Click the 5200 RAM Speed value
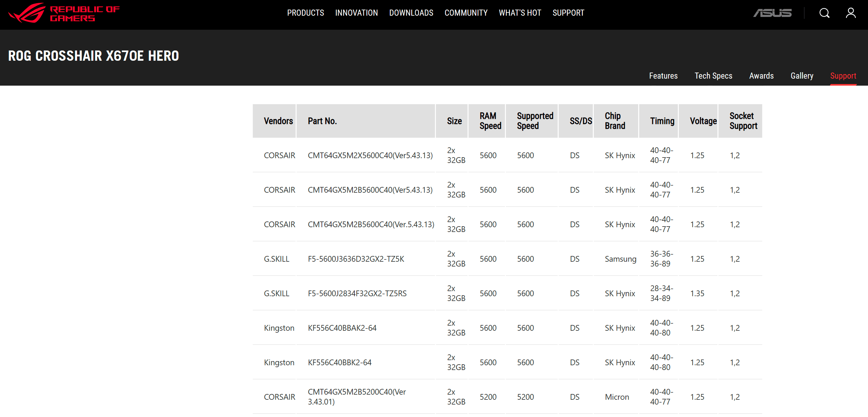This screenshot has height=417, width=868. tap(488, 397)
